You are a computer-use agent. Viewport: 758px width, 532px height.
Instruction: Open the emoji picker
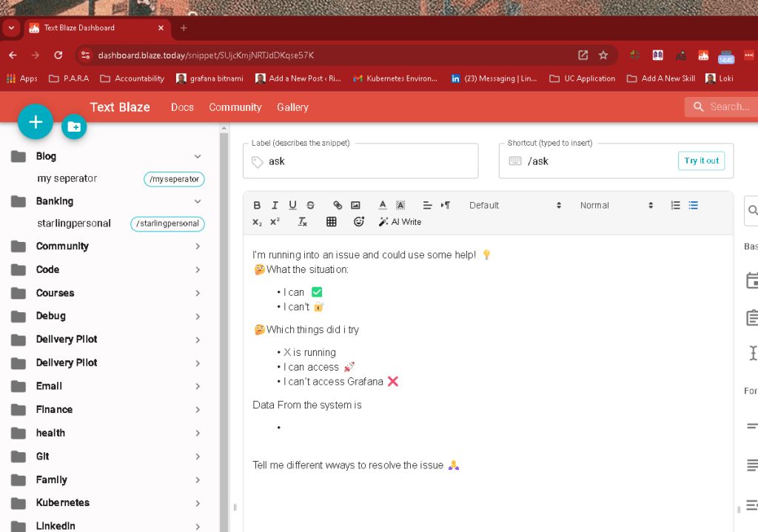(x=359, y=222)
